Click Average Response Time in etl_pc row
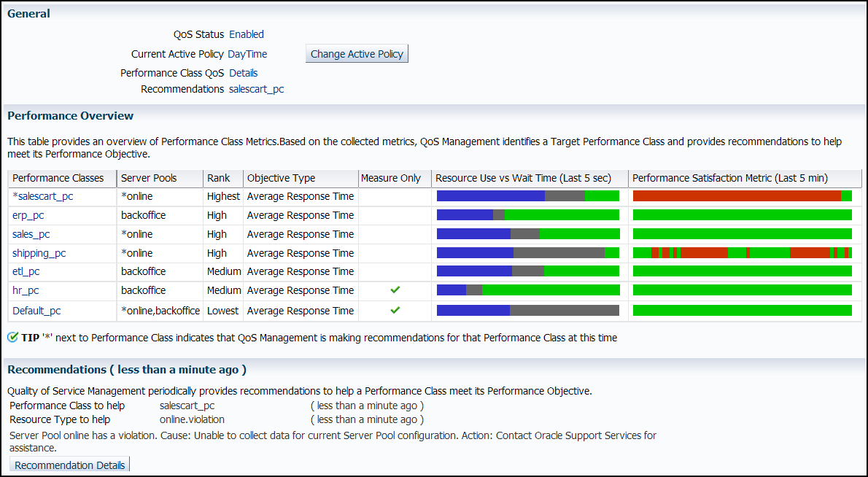 coord(301,272)
